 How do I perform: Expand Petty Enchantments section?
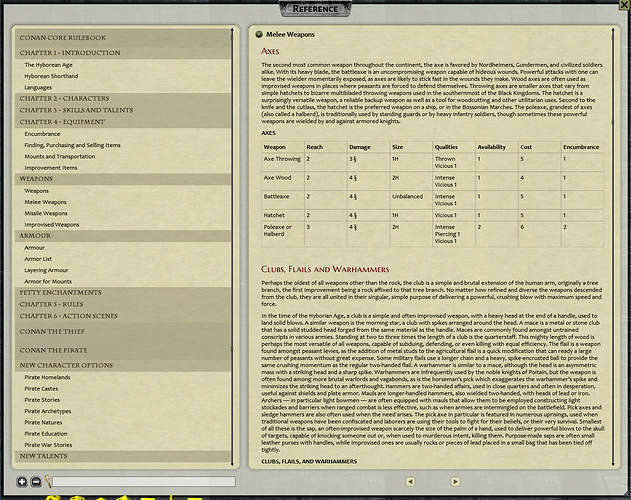pos(123,293)
